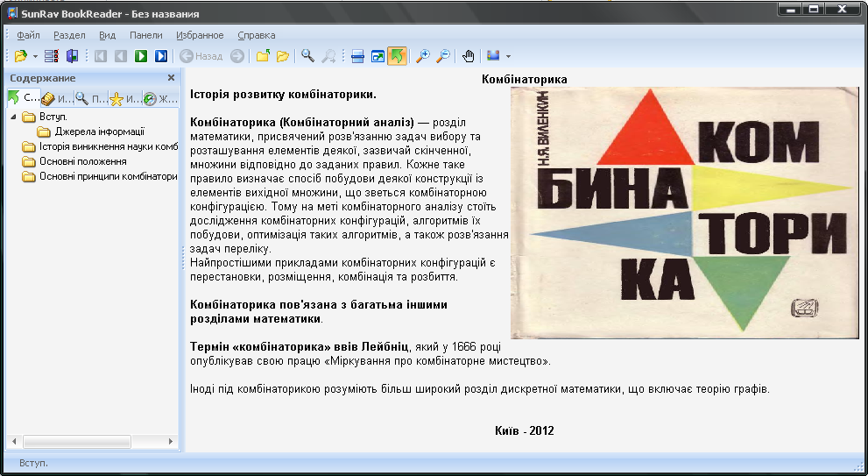Open the Раздел menu
868x476 pixels.
[x=69, y=35]
